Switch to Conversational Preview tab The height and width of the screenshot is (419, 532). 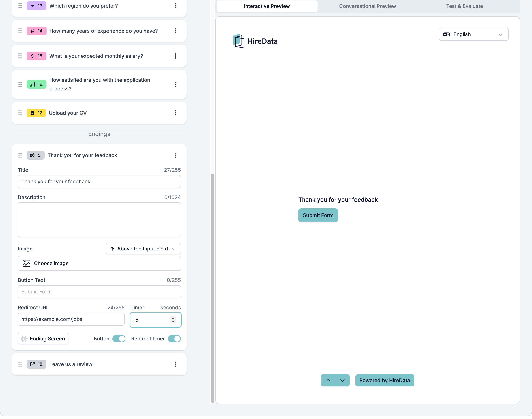(367, 6)
